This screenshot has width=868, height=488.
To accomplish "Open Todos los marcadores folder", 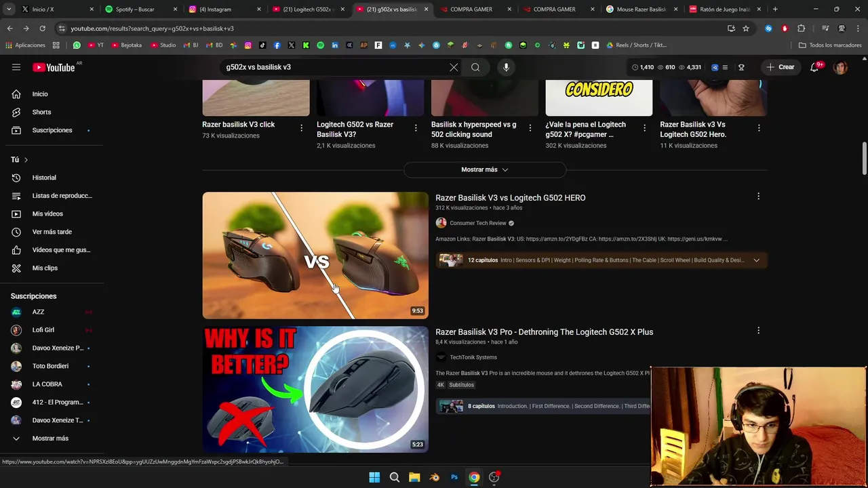I will pos(830,45).
